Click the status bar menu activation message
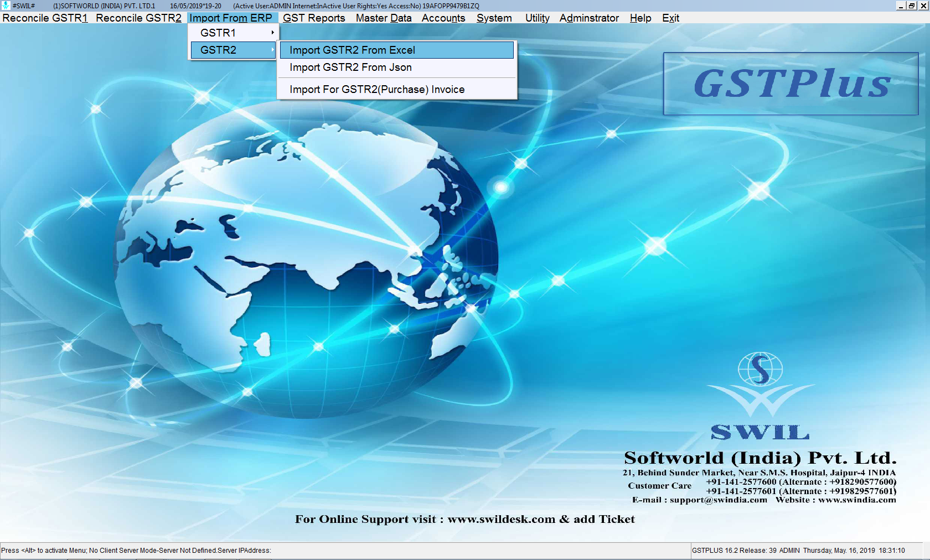Image resolution: width=930 pixels, height=560 pixels. point(136,551)
